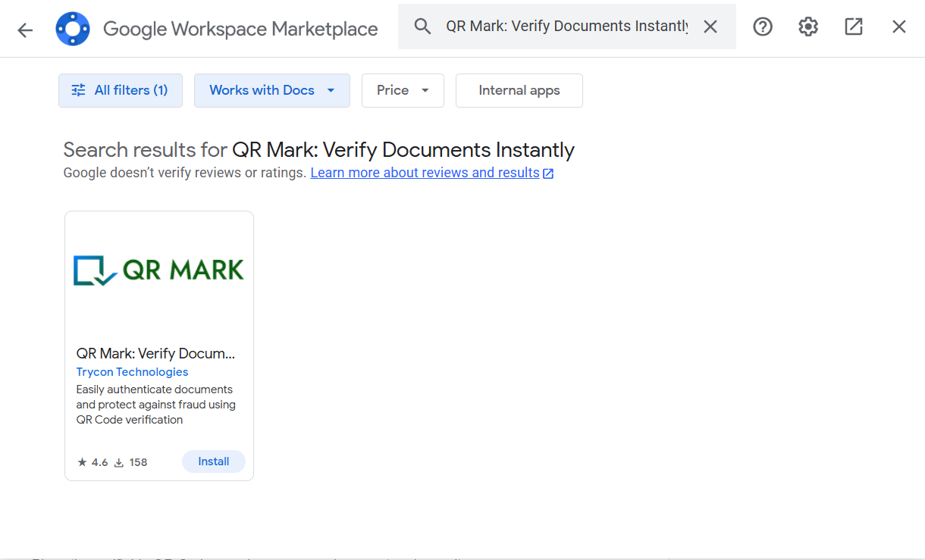The height and width of the screenshot is (560, 925).
Task: Open marketplace in new window icon
Action: tap(854, 27)
